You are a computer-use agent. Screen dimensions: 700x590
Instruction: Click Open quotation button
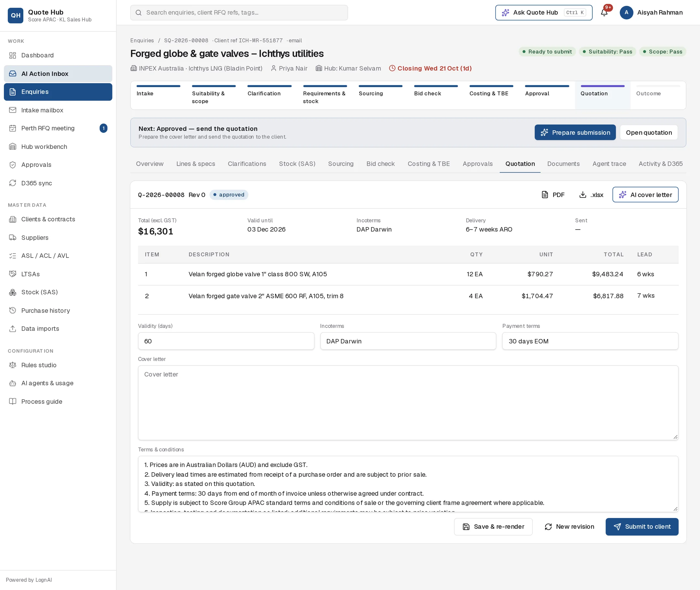[x=648, y=133]
